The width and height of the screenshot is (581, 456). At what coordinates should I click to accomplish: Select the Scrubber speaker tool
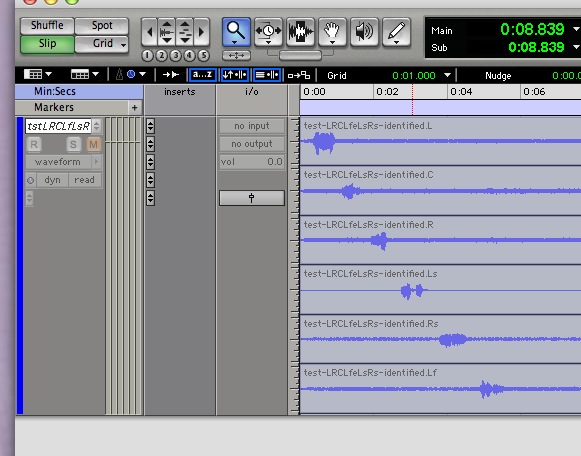[364, 32]
